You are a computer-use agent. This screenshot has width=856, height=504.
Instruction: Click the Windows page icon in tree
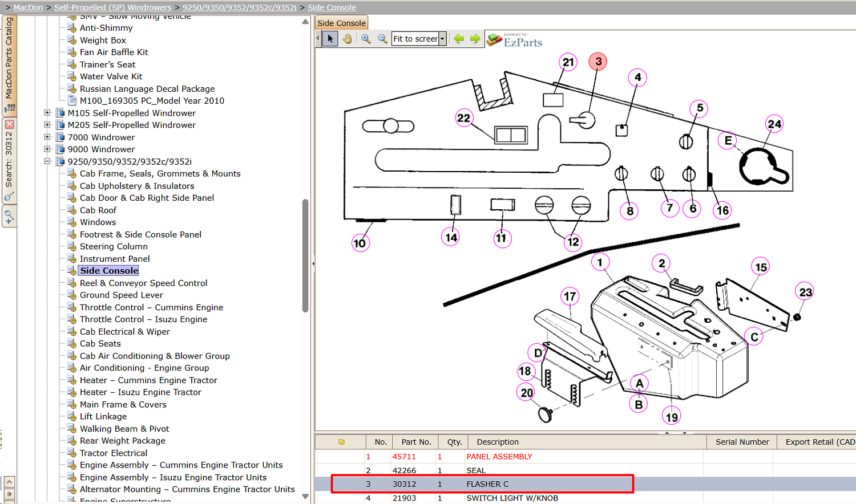click(72, 222)
